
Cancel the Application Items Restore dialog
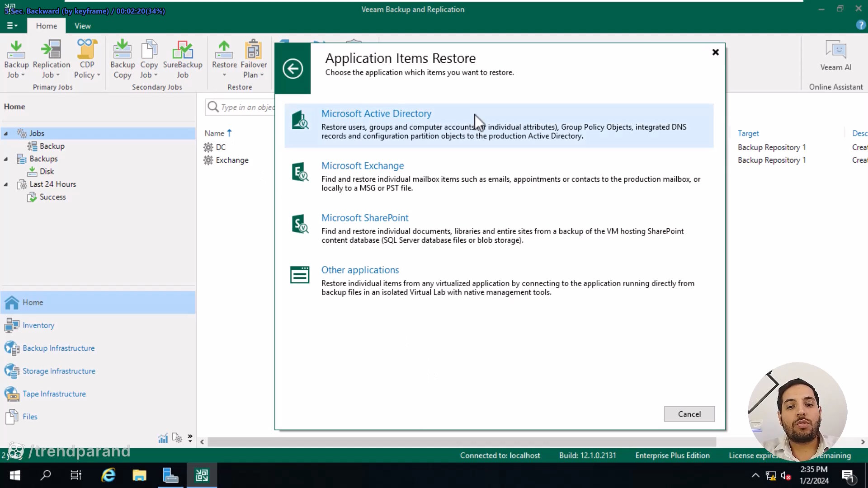coord(689,414)
